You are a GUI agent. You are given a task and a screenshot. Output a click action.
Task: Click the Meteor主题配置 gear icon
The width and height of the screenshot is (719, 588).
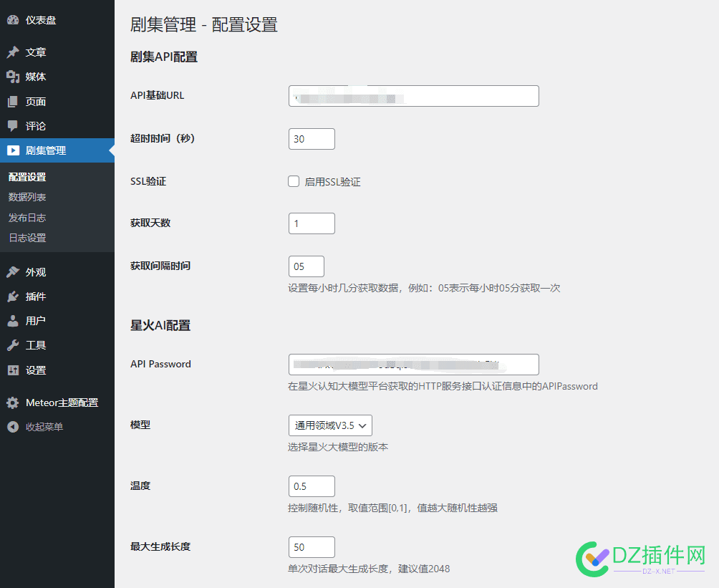(x=13, y=403)
